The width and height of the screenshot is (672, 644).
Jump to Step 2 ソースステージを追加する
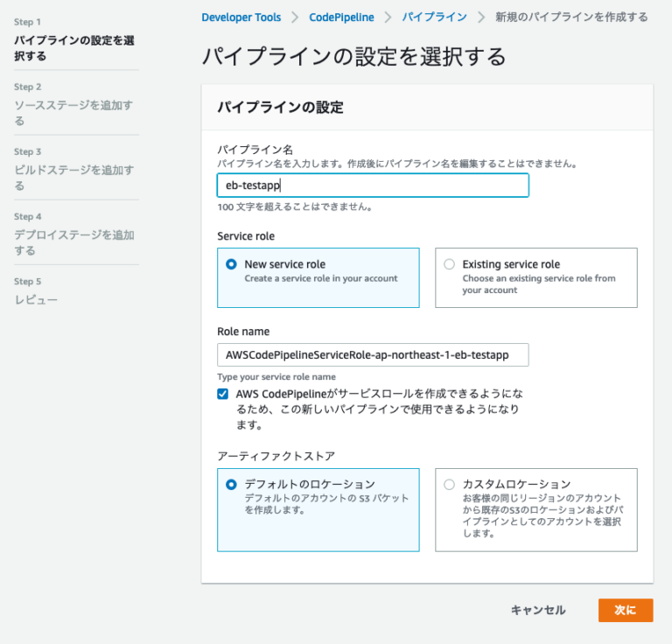click(x=73, y=113)
